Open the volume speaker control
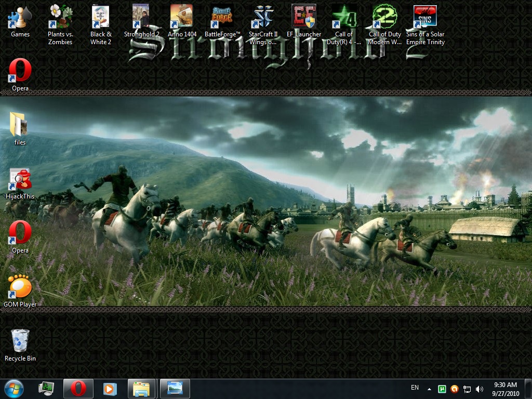The height and width of the screenshot is (399, 532). (480, 389)
